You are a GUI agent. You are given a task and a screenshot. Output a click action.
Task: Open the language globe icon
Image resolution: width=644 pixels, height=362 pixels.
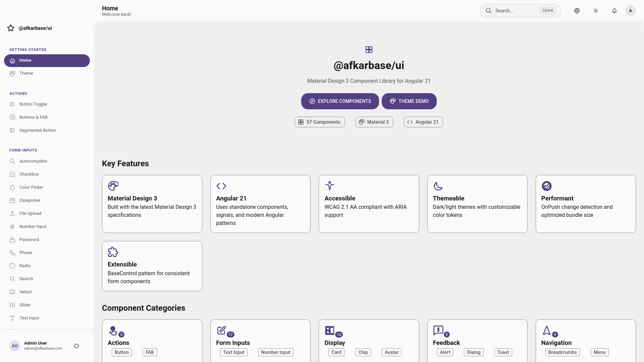point(577,11)
